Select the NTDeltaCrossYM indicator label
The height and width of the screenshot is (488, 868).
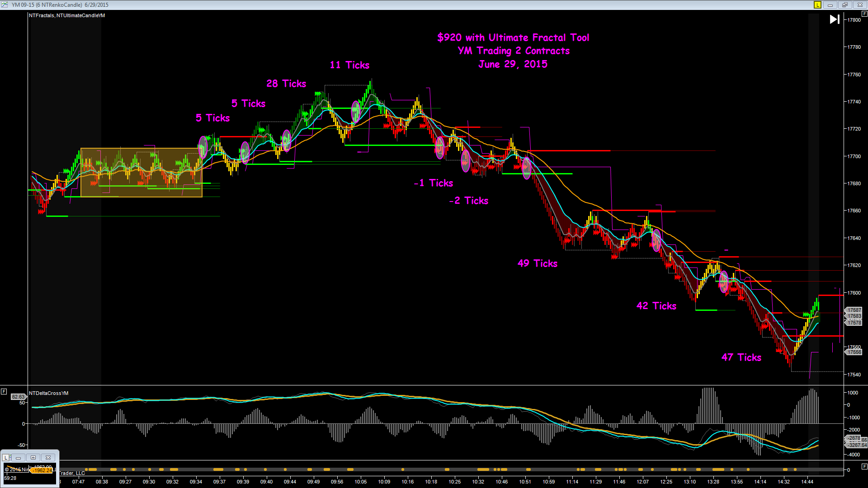point(49,393)
